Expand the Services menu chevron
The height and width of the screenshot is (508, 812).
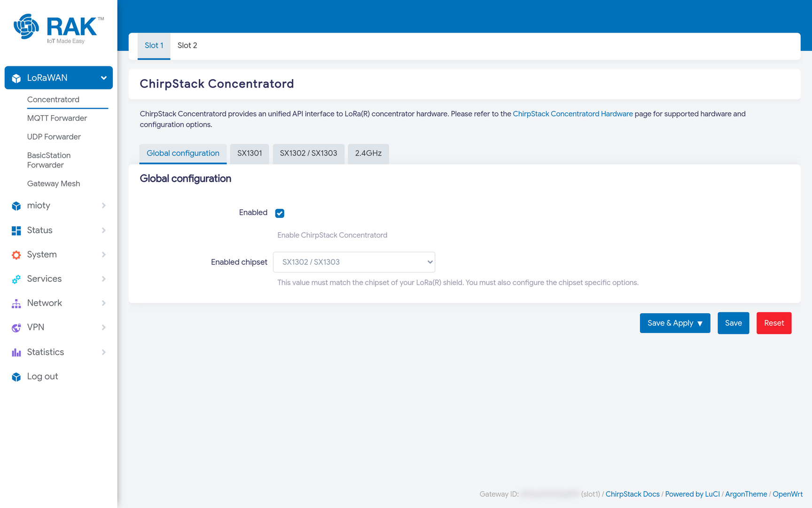coord(103,279)
